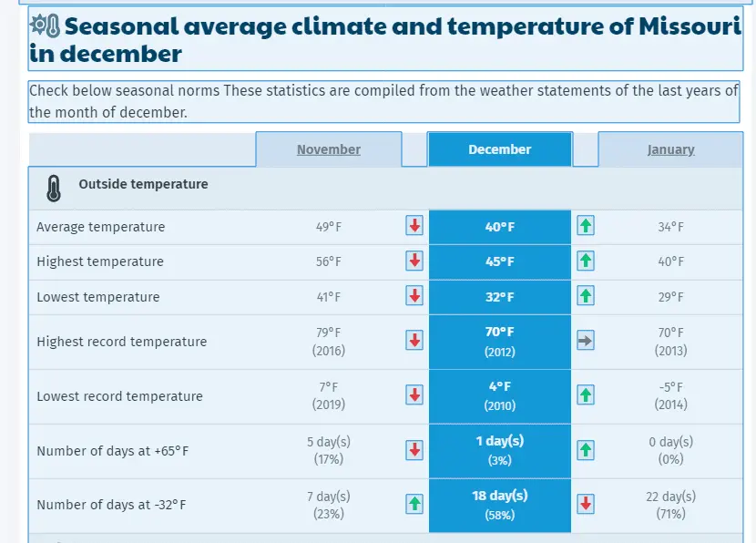The width and height of the screenshot is (756, 543).
Task: Click the sun thermometer icon in heading
Action: pos(45,25)
